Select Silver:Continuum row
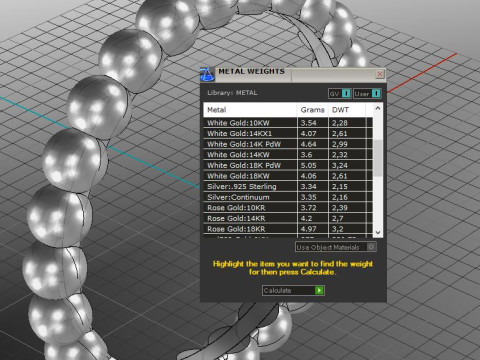This screenshot has height=360, width=480. (x=288, y=197)
